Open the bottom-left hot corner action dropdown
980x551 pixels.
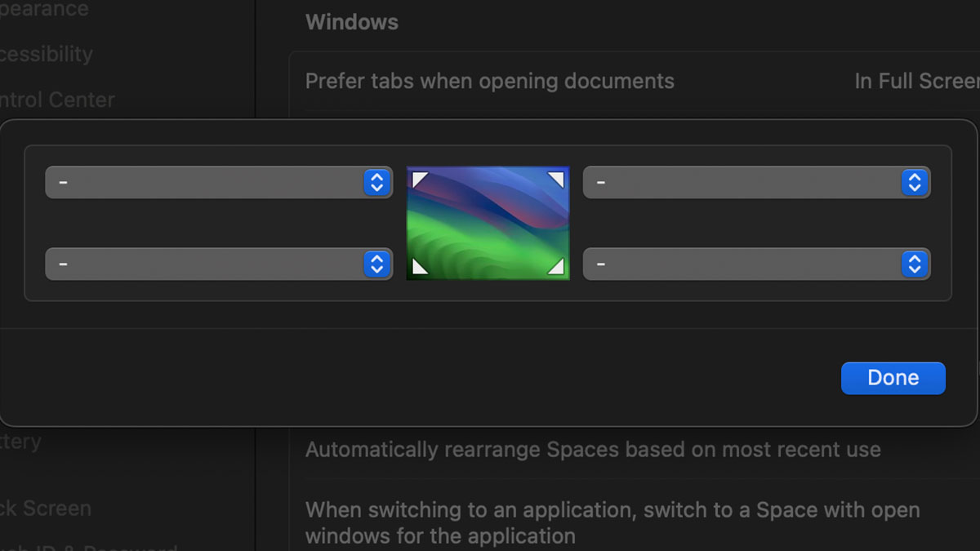[x=218, y=264]
